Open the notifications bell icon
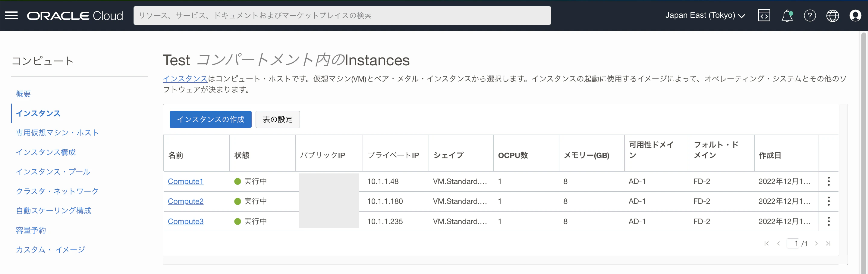868x274 pixels. pyautogui.click(x=787, y=16)
